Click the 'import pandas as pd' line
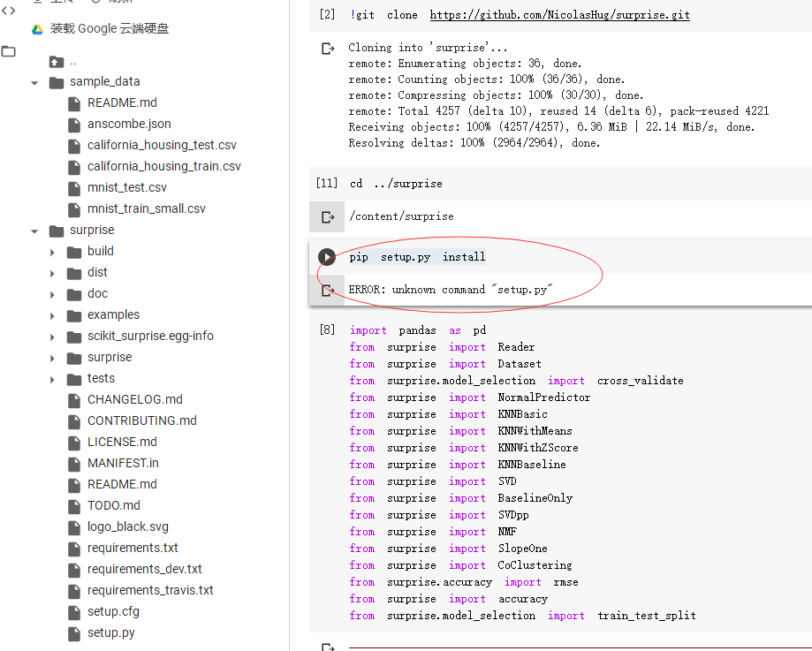 (x=418, y=330)
